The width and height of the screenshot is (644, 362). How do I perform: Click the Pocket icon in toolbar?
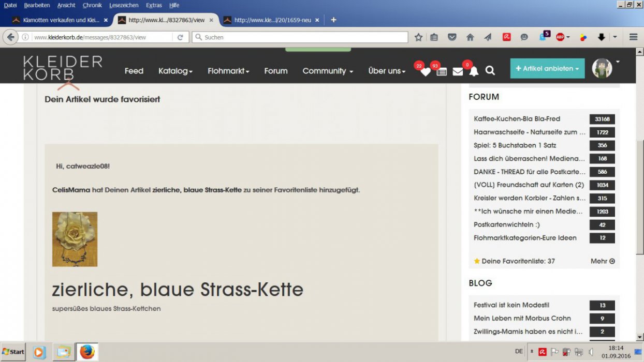(x=452, y=37)
